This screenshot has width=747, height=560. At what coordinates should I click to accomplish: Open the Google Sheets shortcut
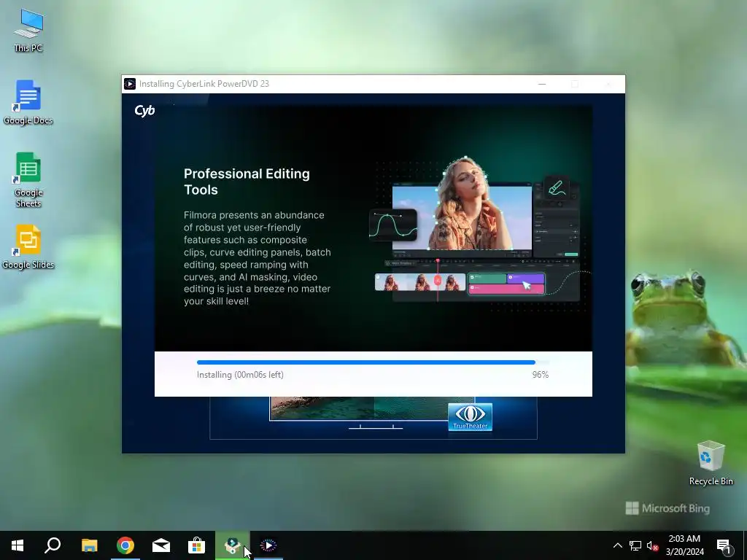click(28, 180)
